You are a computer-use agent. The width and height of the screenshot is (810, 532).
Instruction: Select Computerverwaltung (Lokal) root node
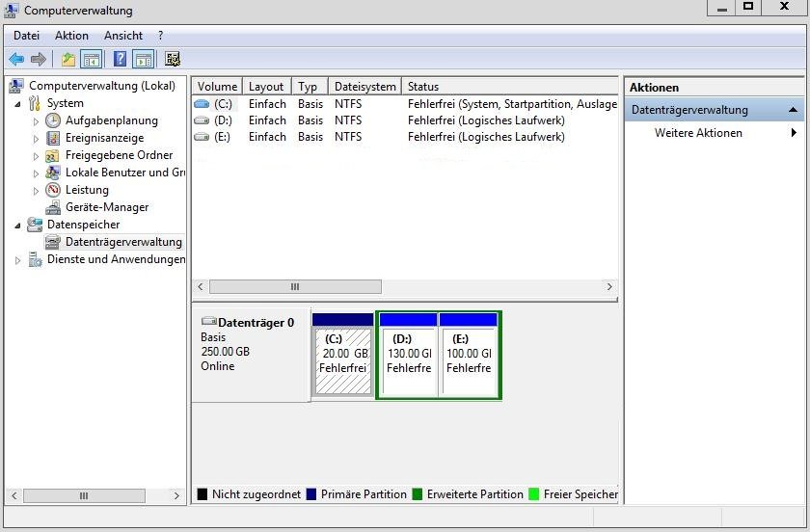(102, 85)
